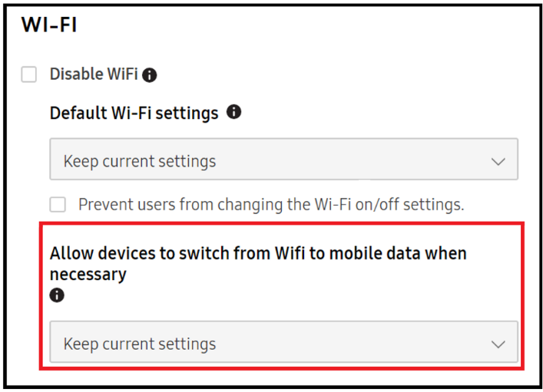This screenshot has width=543, height=392.
Task: Click Keep current settings text in mobile data box
Action: point(140,344)
